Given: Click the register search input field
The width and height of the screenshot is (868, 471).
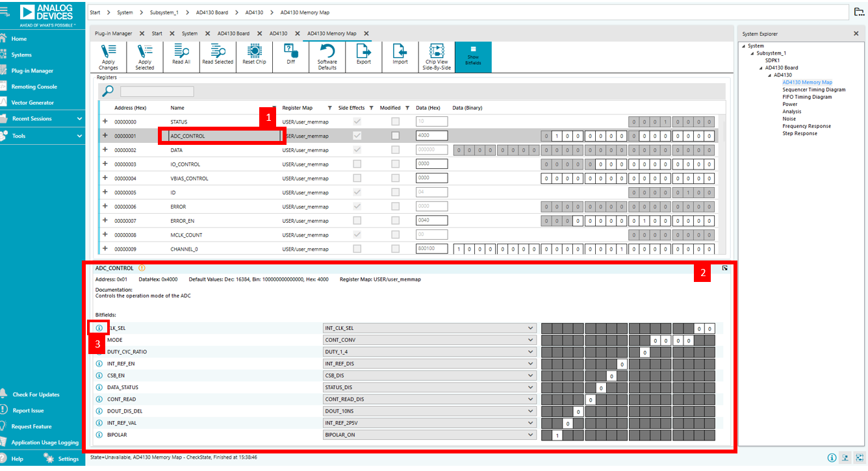Looking at the screenshot, I should click(157, 92).
